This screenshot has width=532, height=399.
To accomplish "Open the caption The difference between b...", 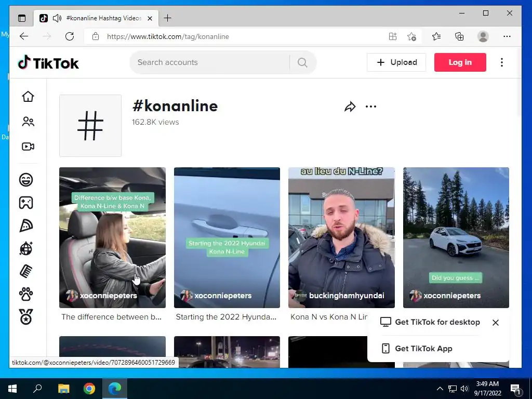I will tap(111, 317).
